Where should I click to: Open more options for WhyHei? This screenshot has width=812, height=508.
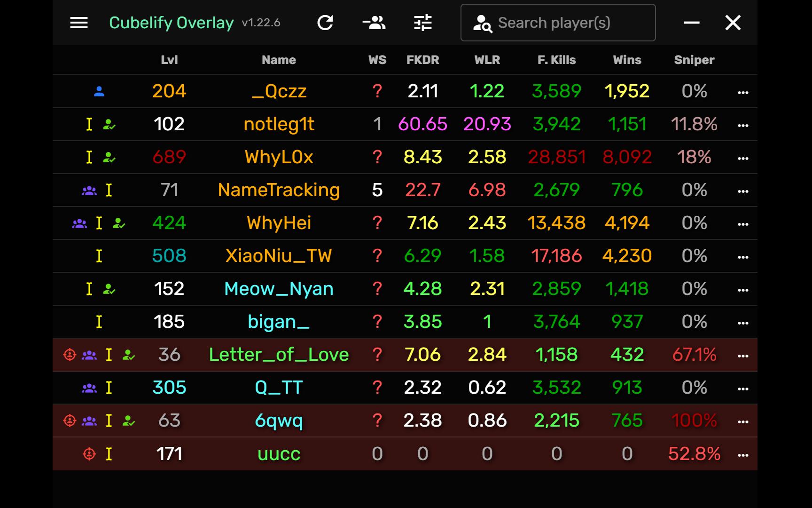point(743,224)
